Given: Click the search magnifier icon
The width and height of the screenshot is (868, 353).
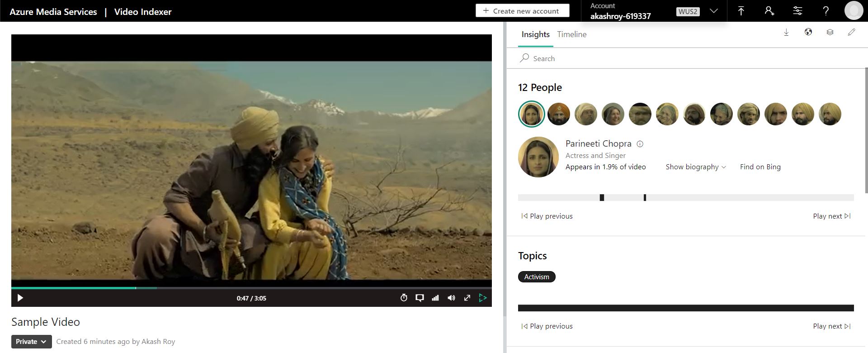Looking at the screenshot, I should (524, 58).
